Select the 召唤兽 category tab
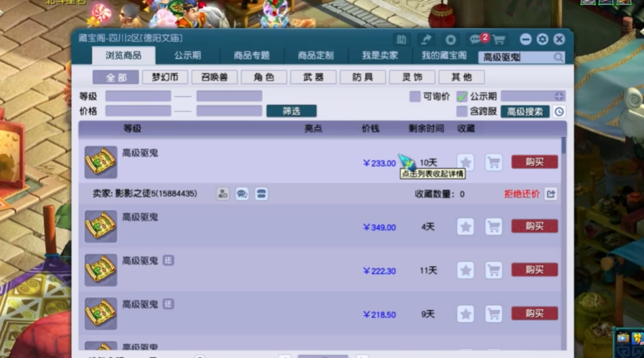This screenshot has width=644, height=358. 214,77
